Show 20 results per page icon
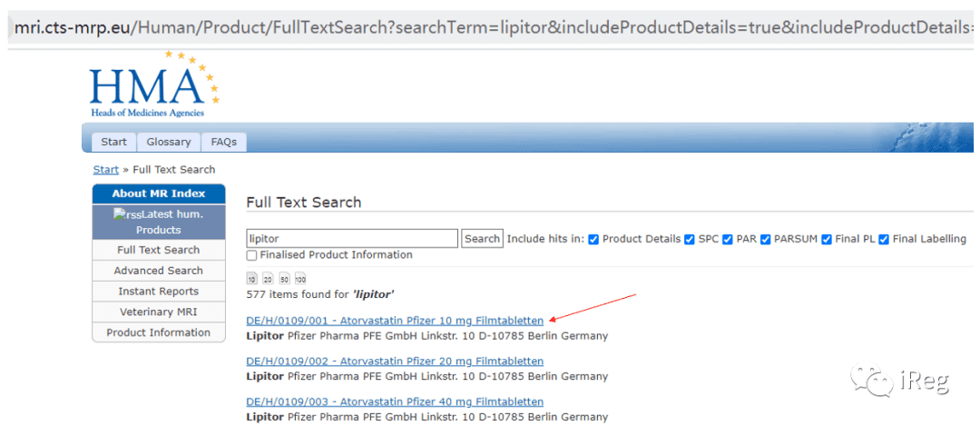 coord(268,279)
